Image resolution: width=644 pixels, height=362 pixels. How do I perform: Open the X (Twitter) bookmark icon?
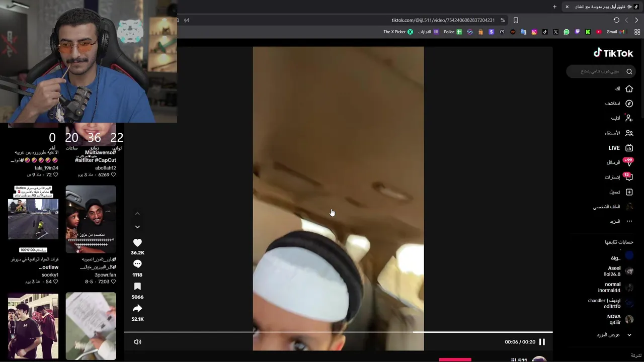point(555,32)
